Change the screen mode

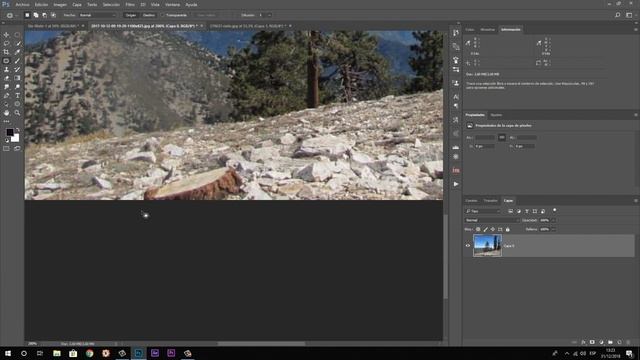click(17, 149)
